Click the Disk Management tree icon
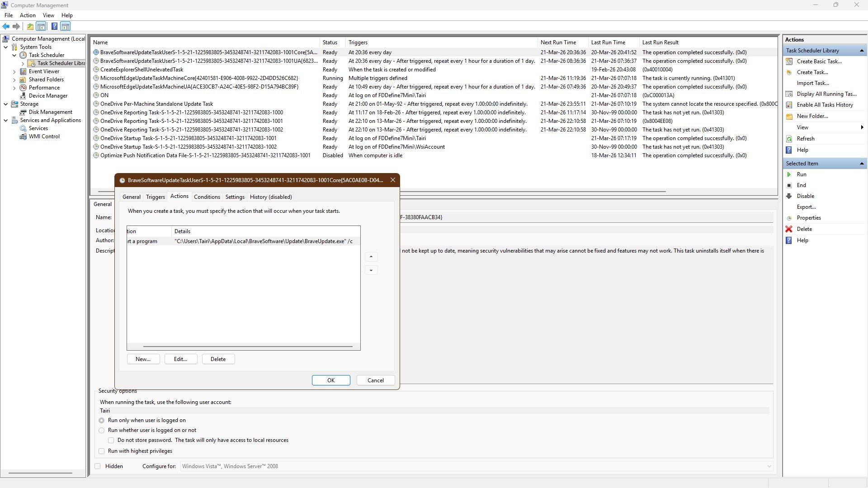Screen dimensions: 868x488 click(23, 112)
